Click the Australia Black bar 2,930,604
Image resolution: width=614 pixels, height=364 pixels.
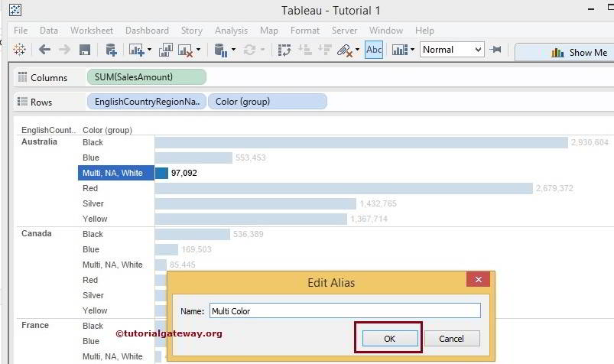pyautogui.click(x=361, y=142)
